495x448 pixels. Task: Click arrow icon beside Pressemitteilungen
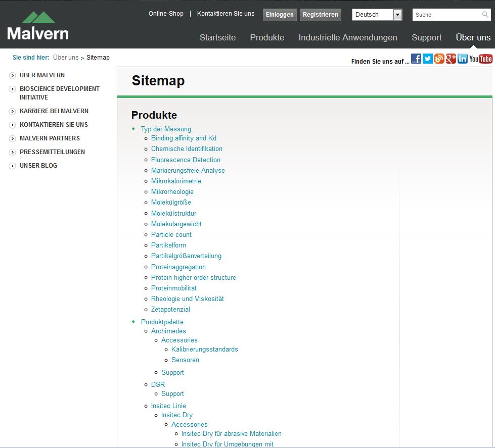point(12,152)
